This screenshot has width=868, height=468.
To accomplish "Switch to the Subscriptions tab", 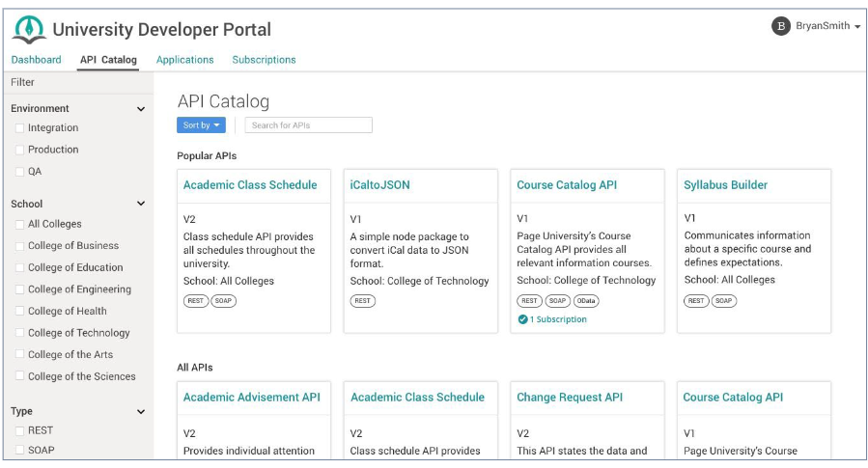I will click(x=264, y=60).
